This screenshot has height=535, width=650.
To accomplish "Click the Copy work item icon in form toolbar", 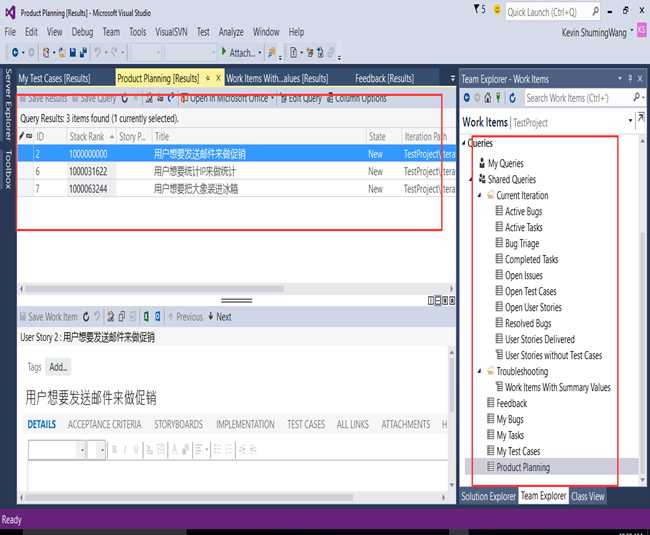I will [122, 317].
